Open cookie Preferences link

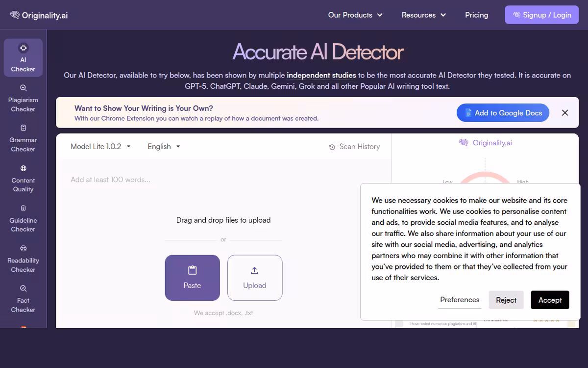pyautogui.click(x=460, y=300)
